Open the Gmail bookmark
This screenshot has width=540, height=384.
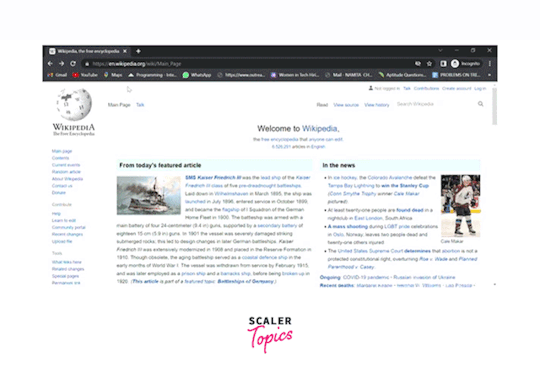pyautogui.click(x=58, y=75)
